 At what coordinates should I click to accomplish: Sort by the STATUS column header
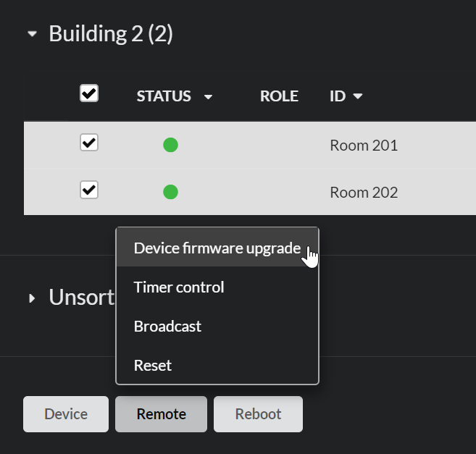coord(164,96)
